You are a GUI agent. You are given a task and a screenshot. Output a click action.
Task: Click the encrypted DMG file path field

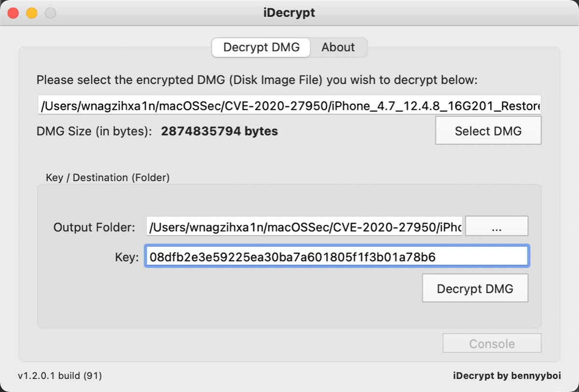[289, 105]
